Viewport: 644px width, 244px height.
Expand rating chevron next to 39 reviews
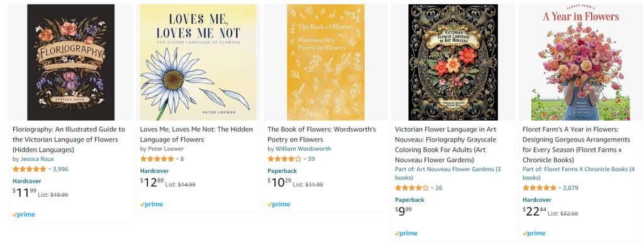tap(305, 159)
